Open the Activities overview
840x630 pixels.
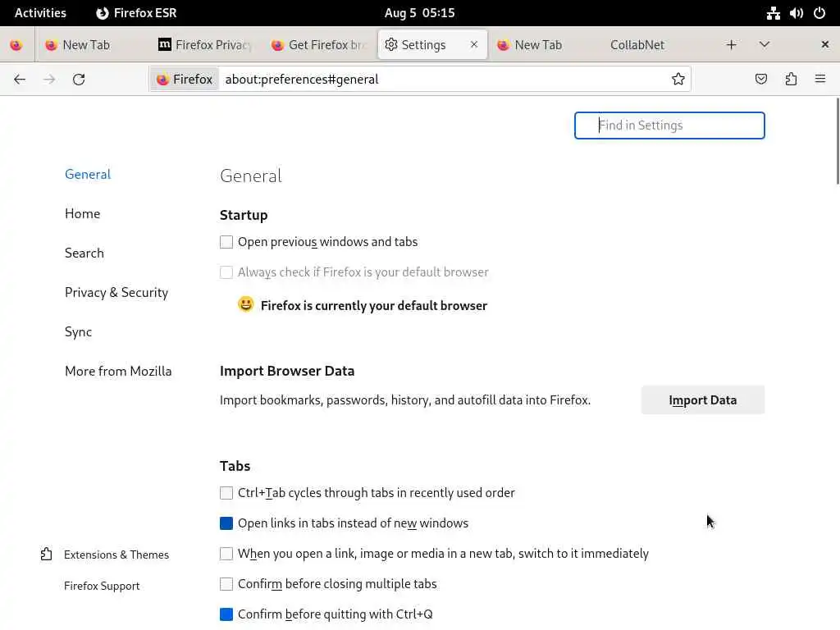[x=40, y=13]
